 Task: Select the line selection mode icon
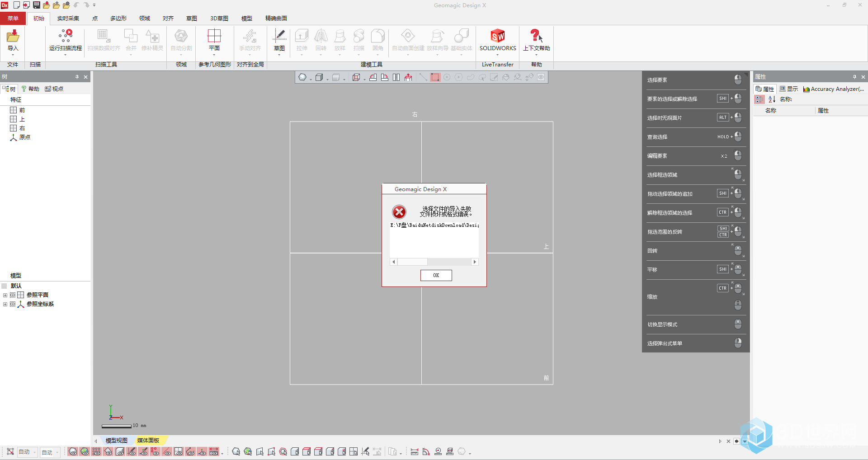pyautogui.click(x=423, y=77)
